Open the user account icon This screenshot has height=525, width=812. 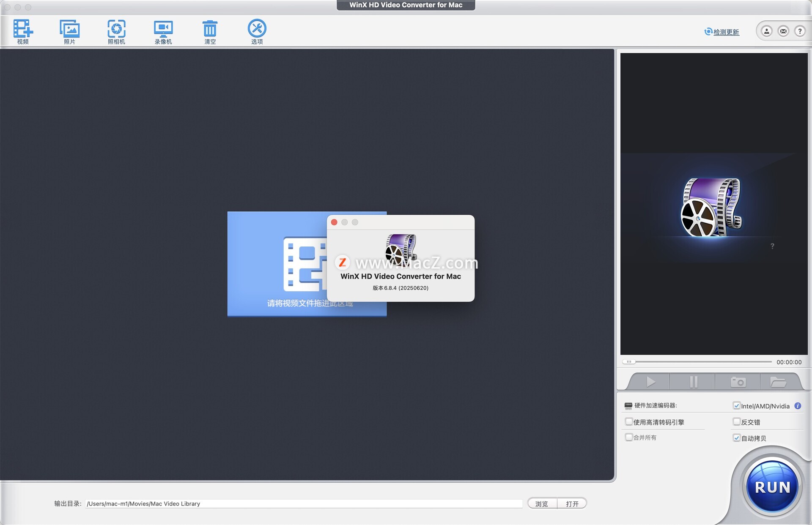tap(766, 31)
